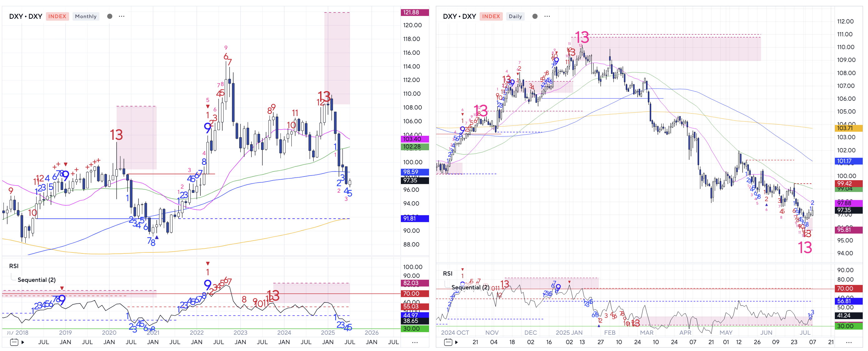Click the gray status dot on daily chart header

pyautogui.click(x=535, y=16)
